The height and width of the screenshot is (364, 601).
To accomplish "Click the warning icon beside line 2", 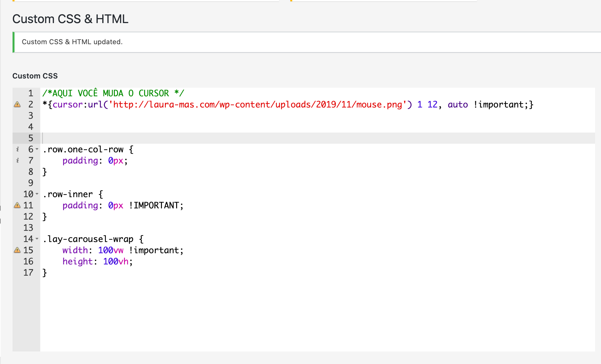I will tap(17, 105).
